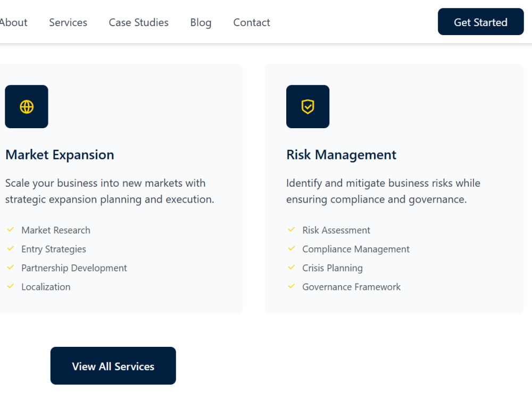Image resolution: width=532 pixels, height=399 pixels.
Task: Click the checkmark beside Partnership Development
Action: 11,268
